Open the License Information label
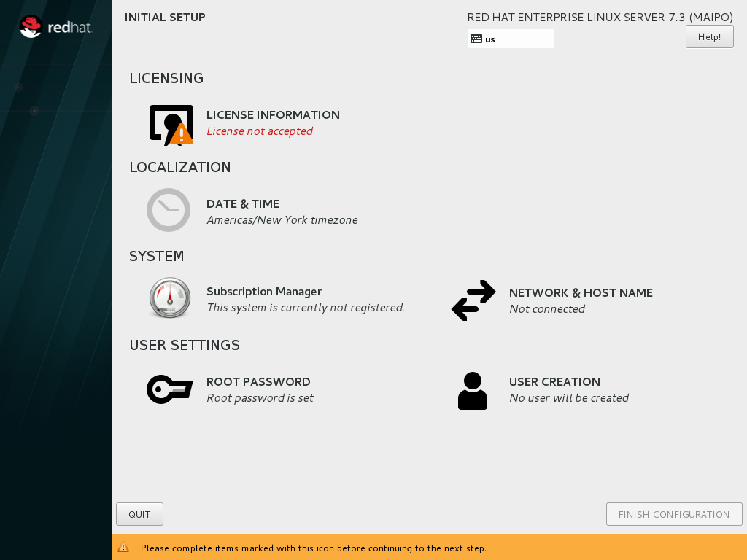 (273, 115)
